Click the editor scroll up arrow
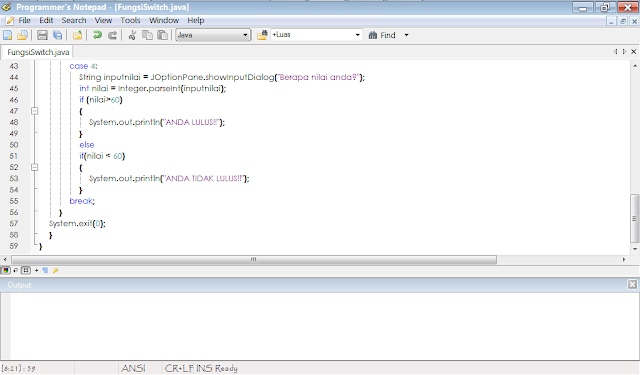The height and width of the screenshot is (375, 640). [x=635, y=66]
